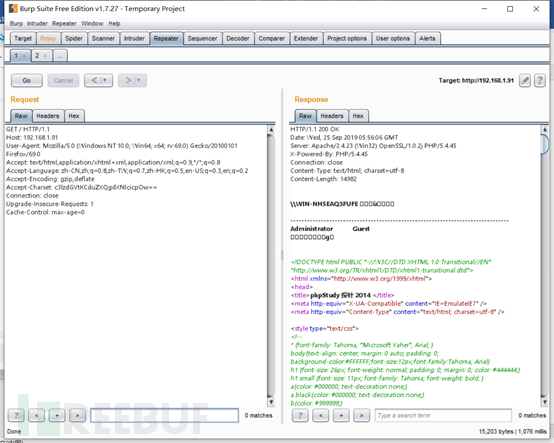Open the Intruder menu

[37, 24]
